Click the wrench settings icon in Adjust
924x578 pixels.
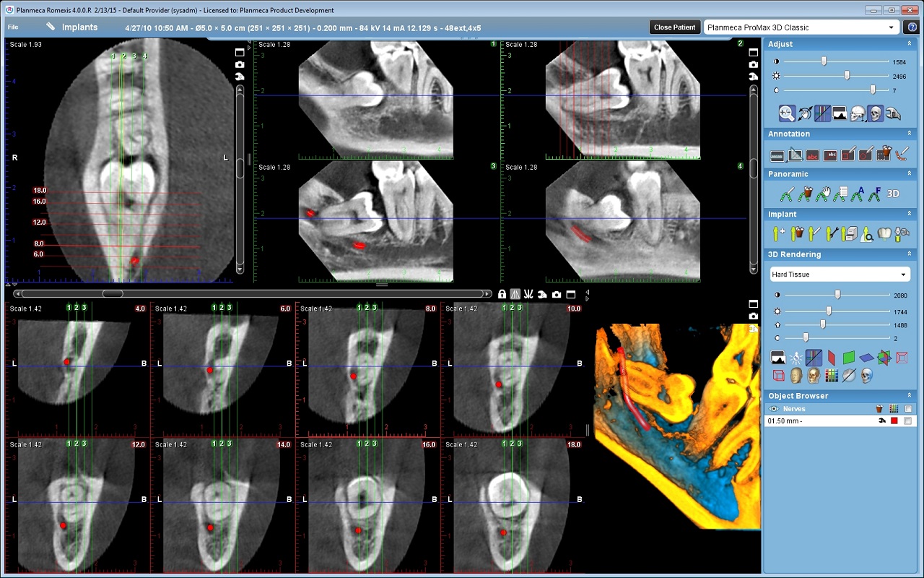893,113
